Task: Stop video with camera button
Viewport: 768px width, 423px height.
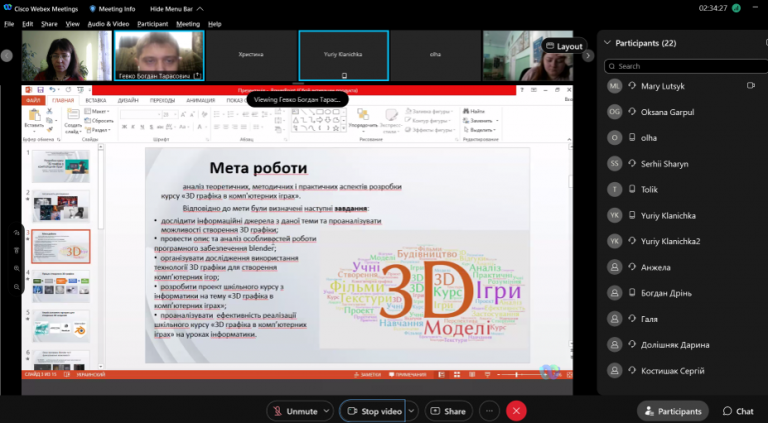Action: (x=375, y=411)
